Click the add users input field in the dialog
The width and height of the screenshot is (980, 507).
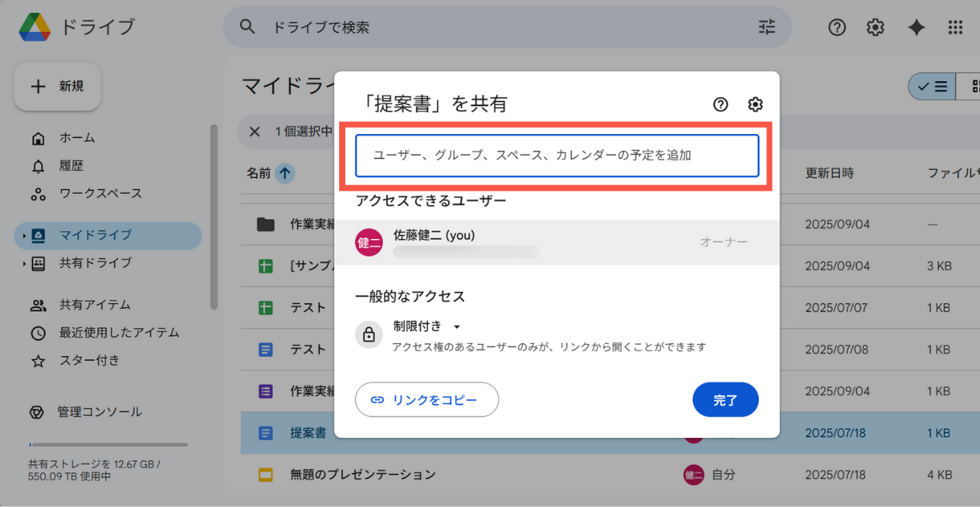(557, 155)
